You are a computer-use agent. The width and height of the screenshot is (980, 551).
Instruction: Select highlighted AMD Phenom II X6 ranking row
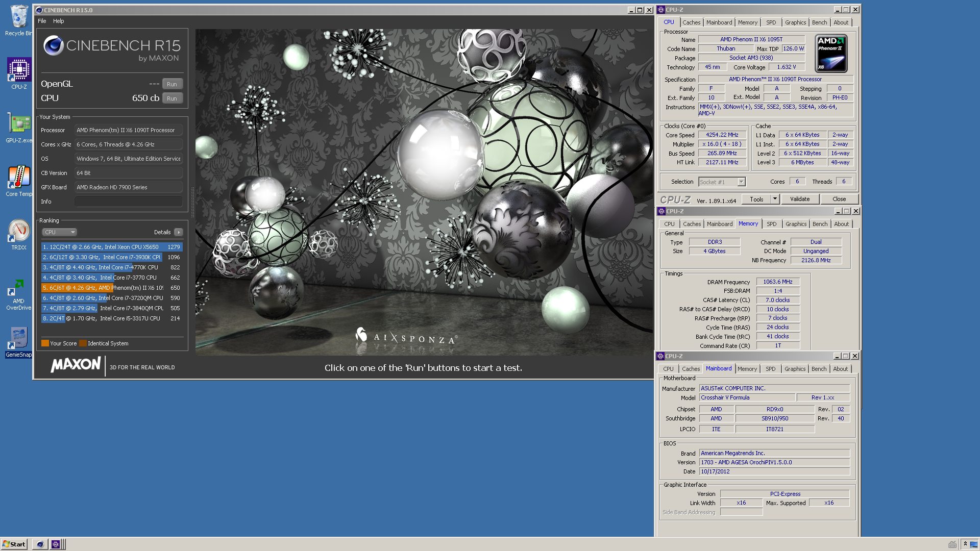(x=111, y=288)
